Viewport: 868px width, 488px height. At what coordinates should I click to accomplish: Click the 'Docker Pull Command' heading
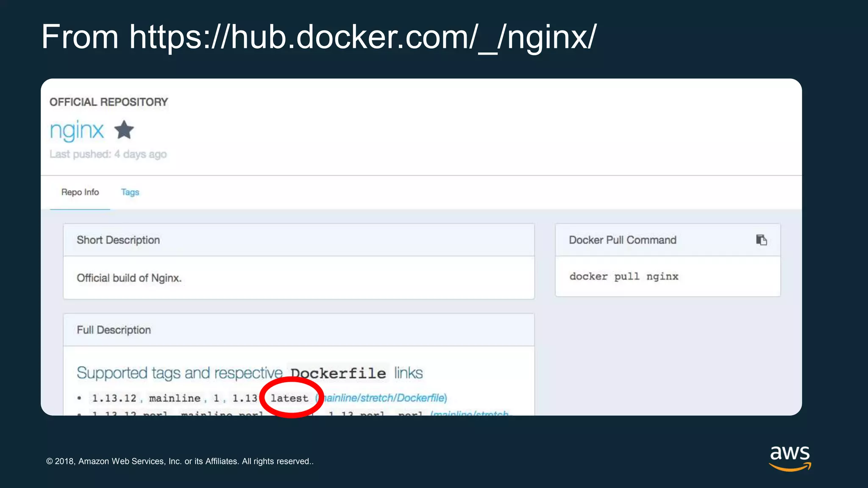[x=623, y=240]
